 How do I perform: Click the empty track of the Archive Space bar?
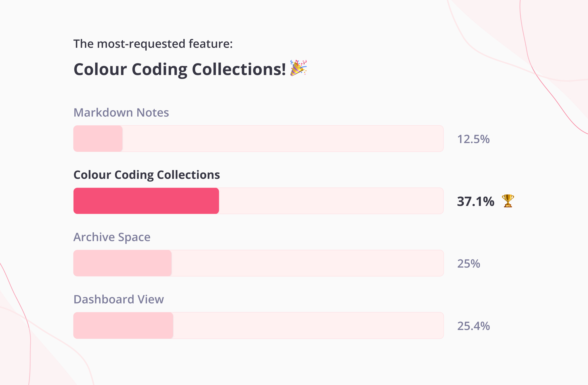pos(308,263)
